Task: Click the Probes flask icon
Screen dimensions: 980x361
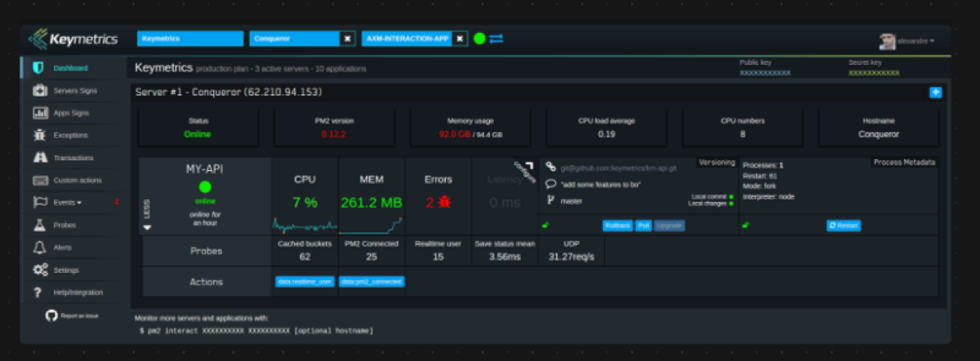Action: [38, 225]
